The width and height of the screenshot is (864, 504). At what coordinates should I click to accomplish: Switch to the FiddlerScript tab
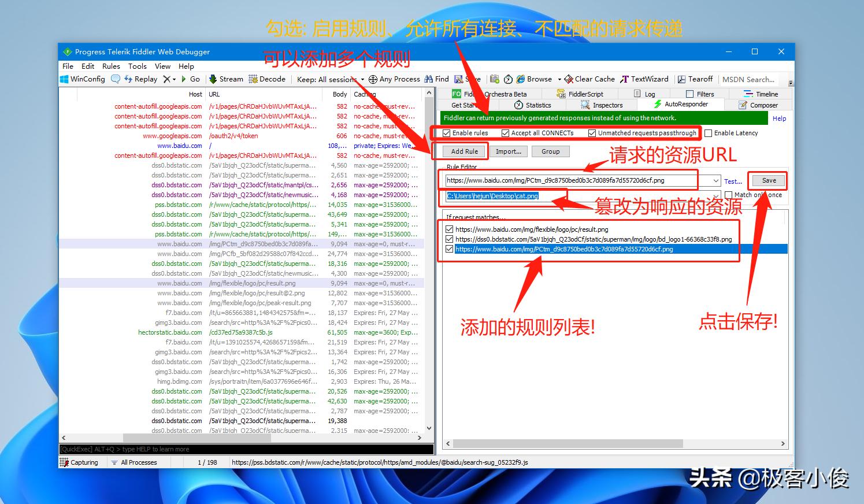click(x=580, y=94)
